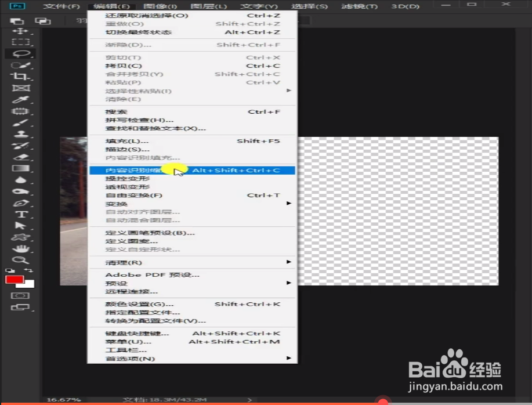532x405 pixels.
Task: Choose 自由变换(F) menu entry
Action: point(193,196)
